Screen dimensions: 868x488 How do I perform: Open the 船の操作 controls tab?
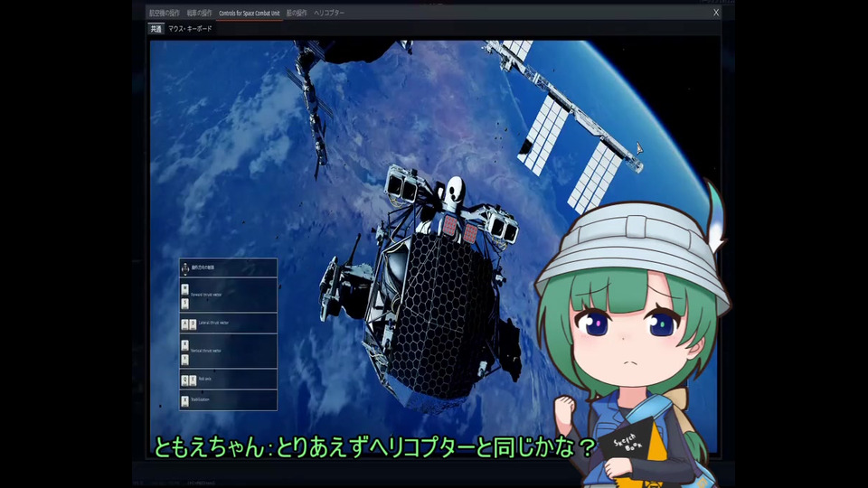click(x=297, y=13)
